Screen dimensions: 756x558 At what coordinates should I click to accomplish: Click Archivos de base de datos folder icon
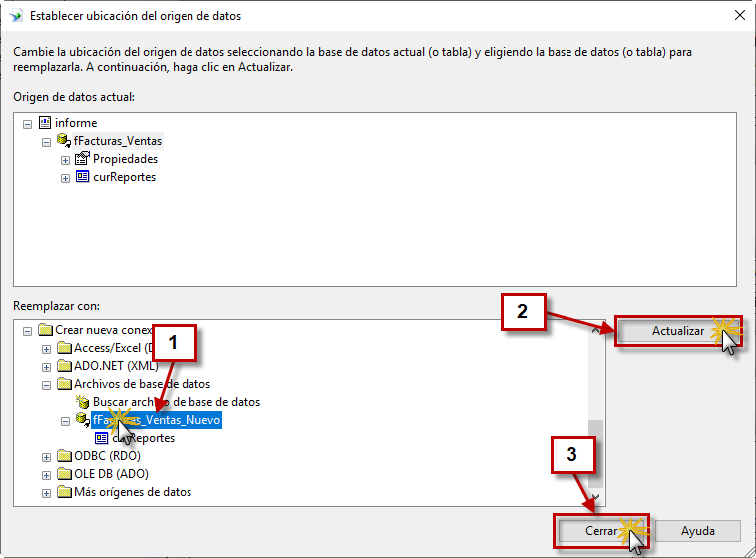point(64,384)
